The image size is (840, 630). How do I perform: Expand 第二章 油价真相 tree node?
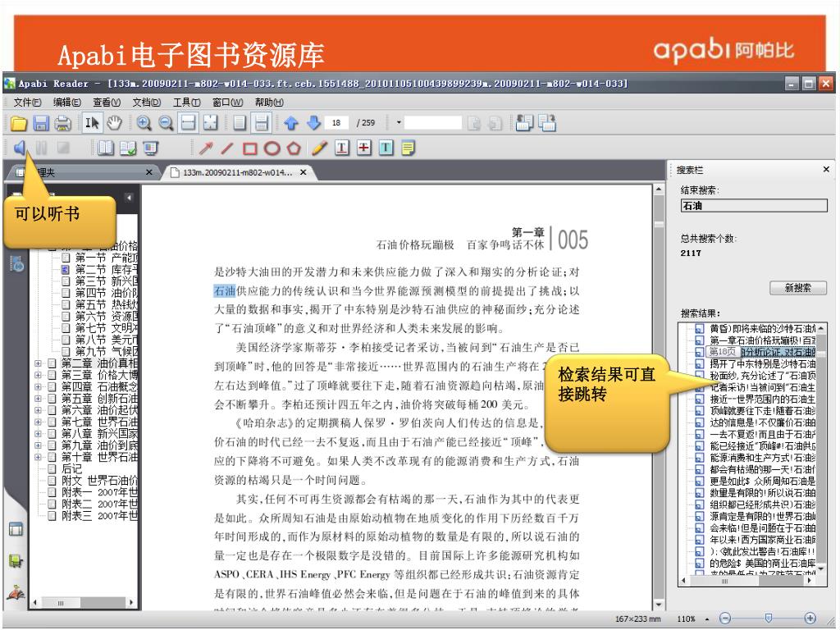(38, 363)
